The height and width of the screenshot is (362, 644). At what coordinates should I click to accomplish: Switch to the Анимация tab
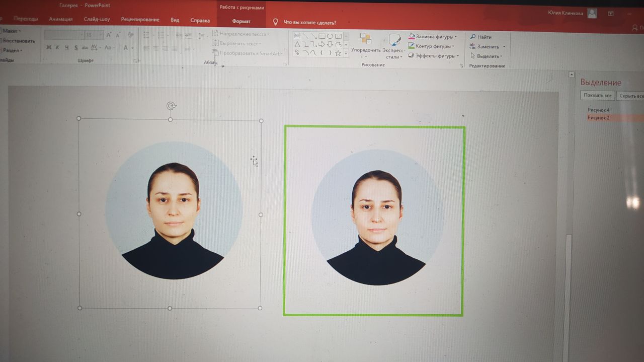click(61, 19)
